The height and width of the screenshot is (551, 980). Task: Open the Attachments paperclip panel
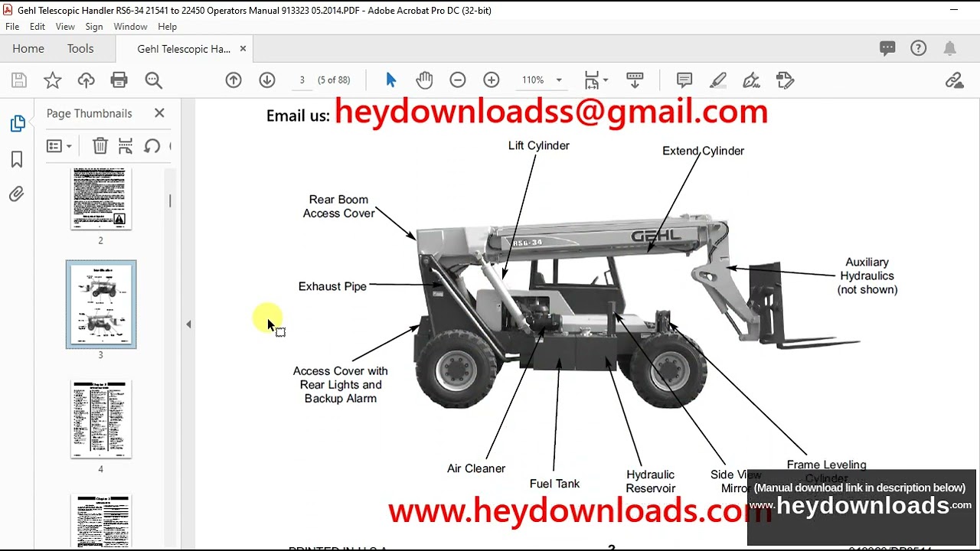17,194
